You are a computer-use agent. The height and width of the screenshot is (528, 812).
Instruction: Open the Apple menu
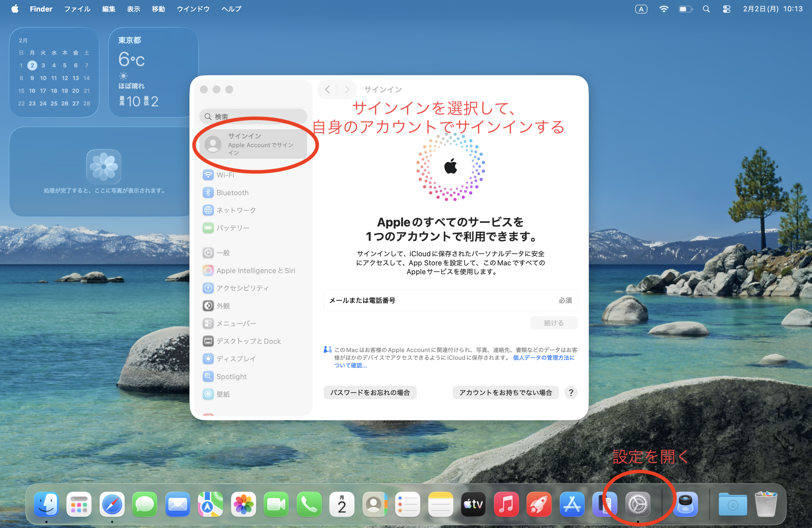(15, 9)
